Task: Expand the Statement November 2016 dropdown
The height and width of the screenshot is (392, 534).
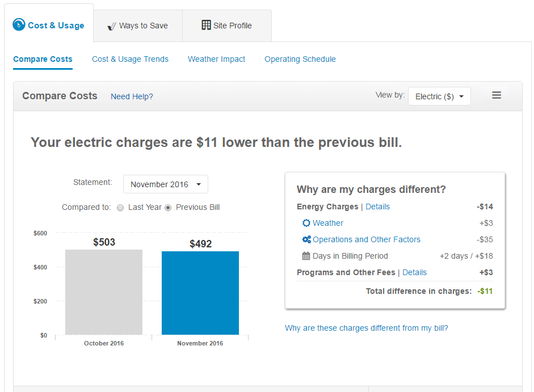Action: [165, 184]
